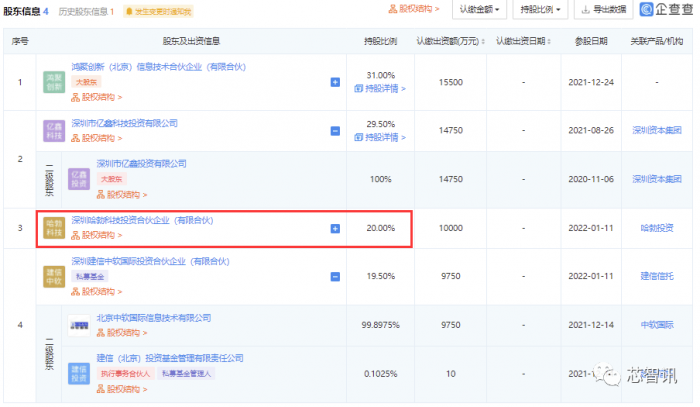
Task: Click 大股东 tag under 深圳市亿鑫投资有限公司
Action: coord(112,179)
